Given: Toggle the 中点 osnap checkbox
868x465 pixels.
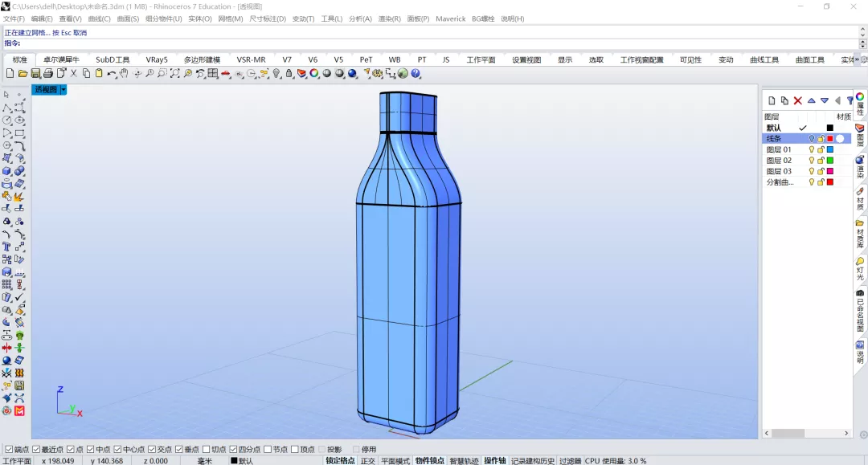Looking at the screenshot, I should [x=90, y=450].
